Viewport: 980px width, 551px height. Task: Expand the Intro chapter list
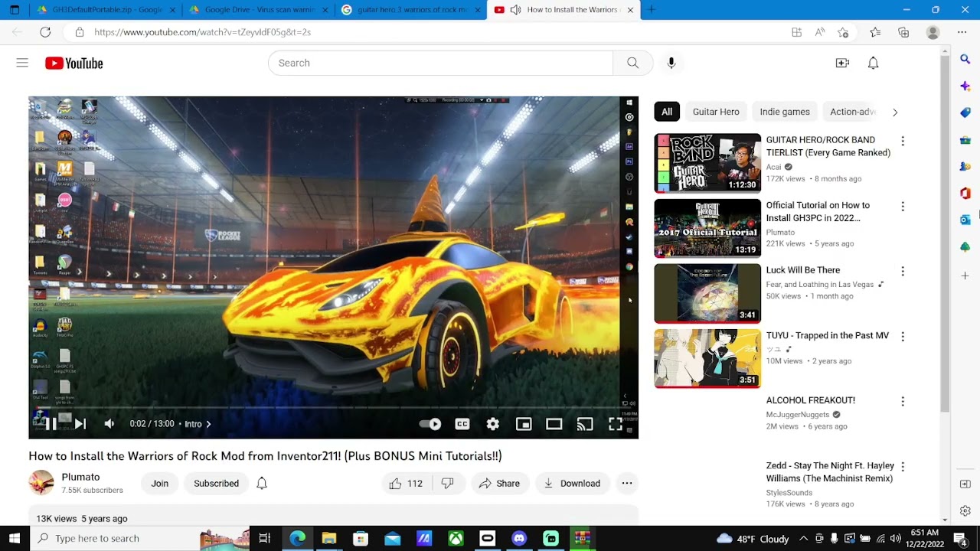pos(198,424)
